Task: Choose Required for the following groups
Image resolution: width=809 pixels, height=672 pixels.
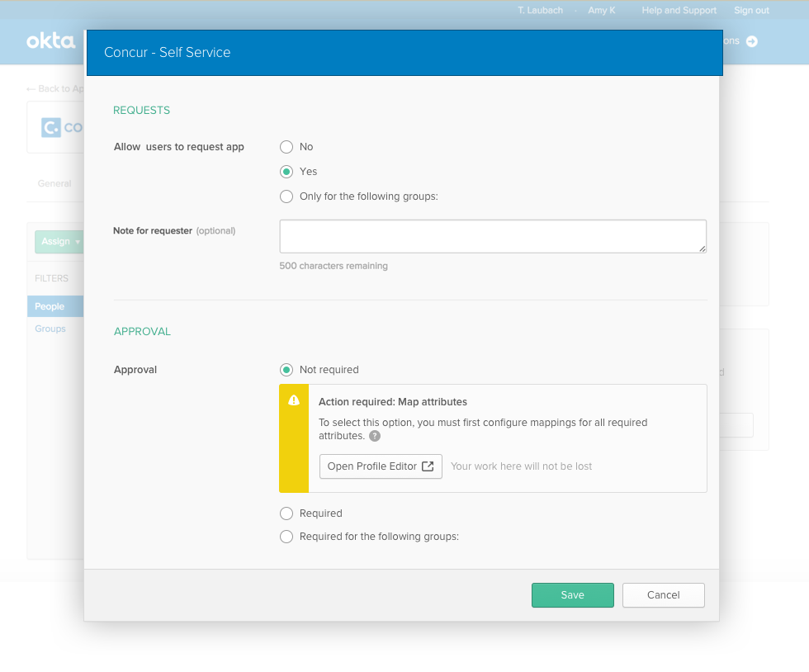Action: tap(286, 537)
